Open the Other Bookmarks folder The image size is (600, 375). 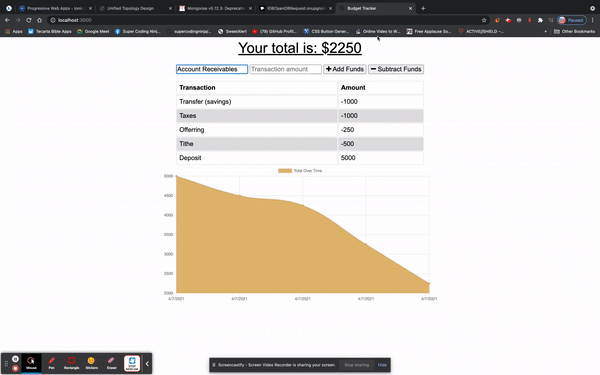click(x=574, y=31)
